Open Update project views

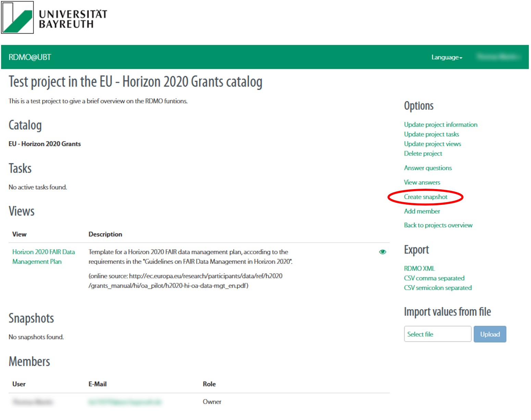click(432, 144)
